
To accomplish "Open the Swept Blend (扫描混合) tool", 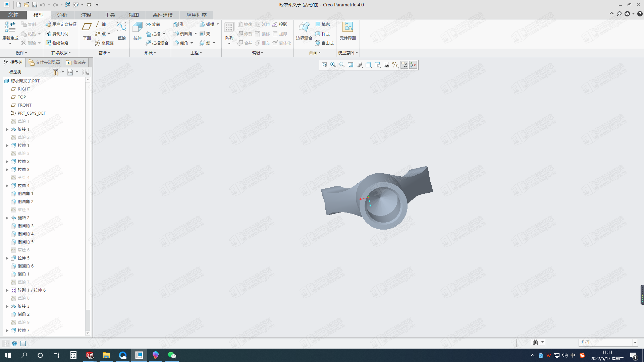I will [157, 43].
